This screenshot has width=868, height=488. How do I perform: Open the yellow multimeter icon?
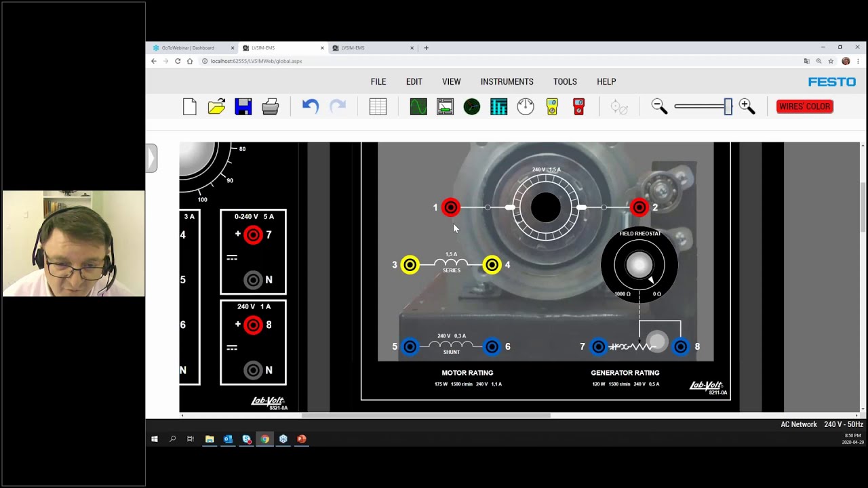point(552,106)
